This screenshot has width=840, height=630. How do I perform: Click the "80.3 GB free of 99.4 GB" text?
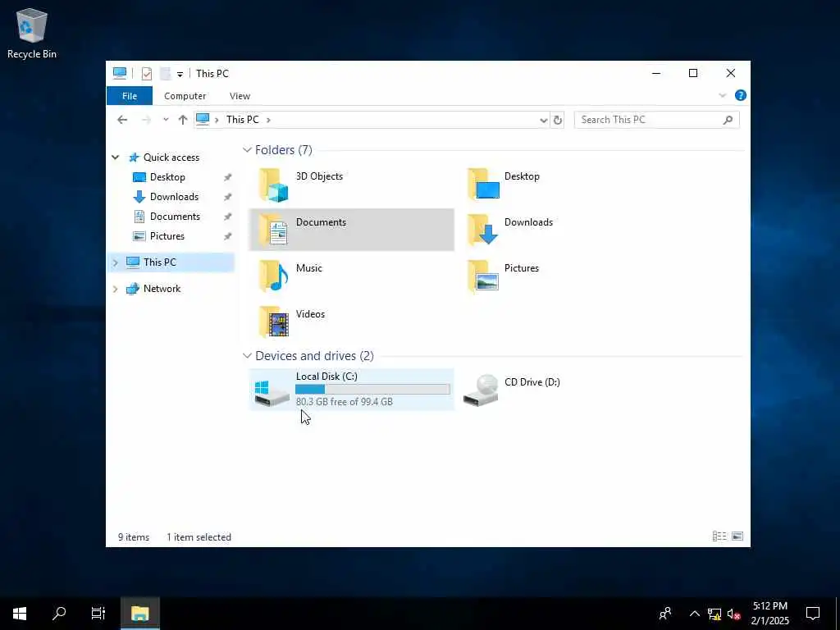tap(344, 402)
